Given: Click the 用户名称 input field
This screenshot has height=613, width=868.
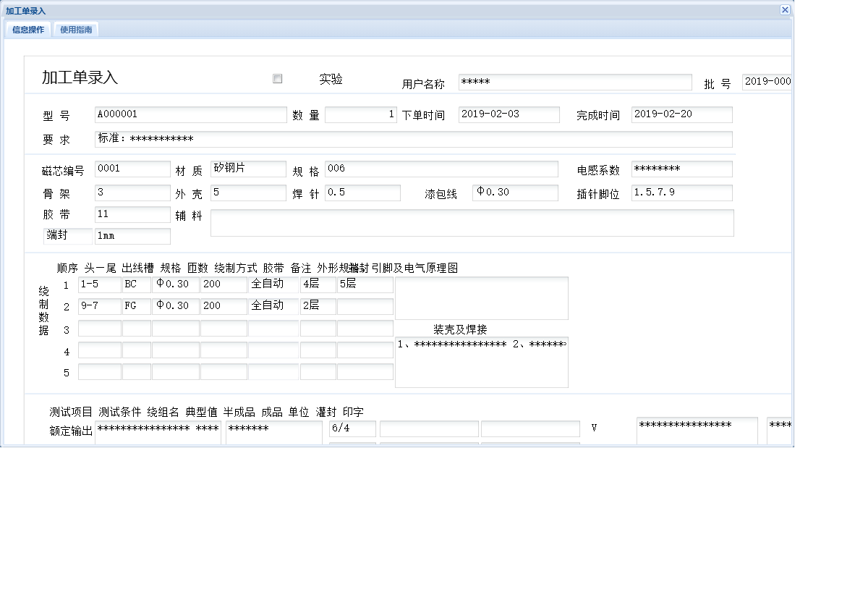Looking at the screenshot, I should click(575, 82).
